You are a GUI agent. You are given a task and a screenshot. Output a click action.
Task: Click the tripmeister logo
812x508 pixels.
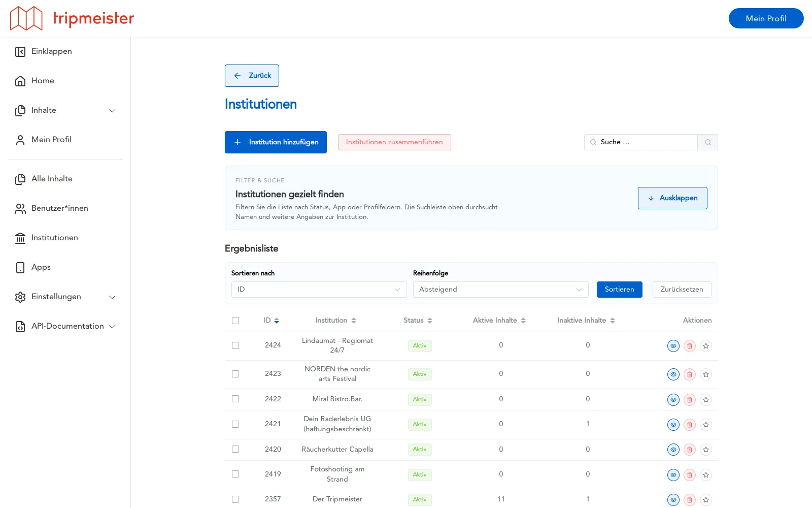[x=72, y=18]
